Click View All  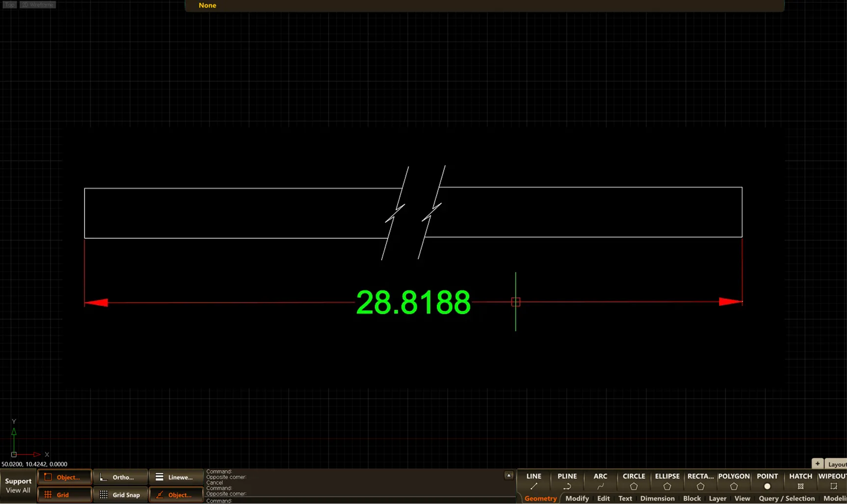click(x=18, y=490)
